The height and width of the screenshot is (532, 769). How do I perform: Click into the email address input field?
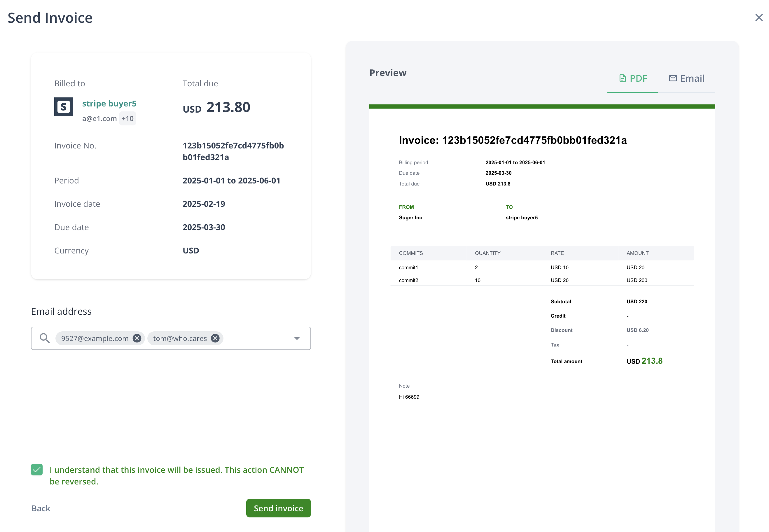[x=257, y=338]
